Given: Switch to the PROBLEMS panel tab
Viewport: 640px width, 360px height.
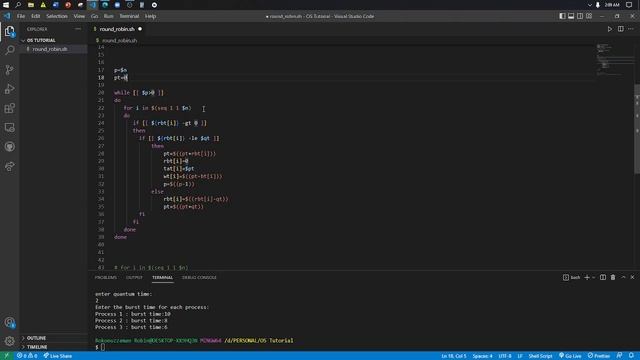Looking at the screenshot, I should coord(106,278).
